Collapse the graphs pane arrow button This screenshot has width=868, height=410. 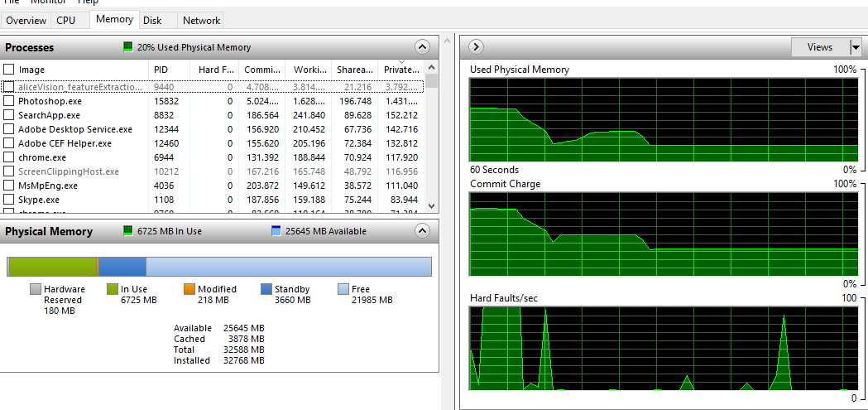477,47
